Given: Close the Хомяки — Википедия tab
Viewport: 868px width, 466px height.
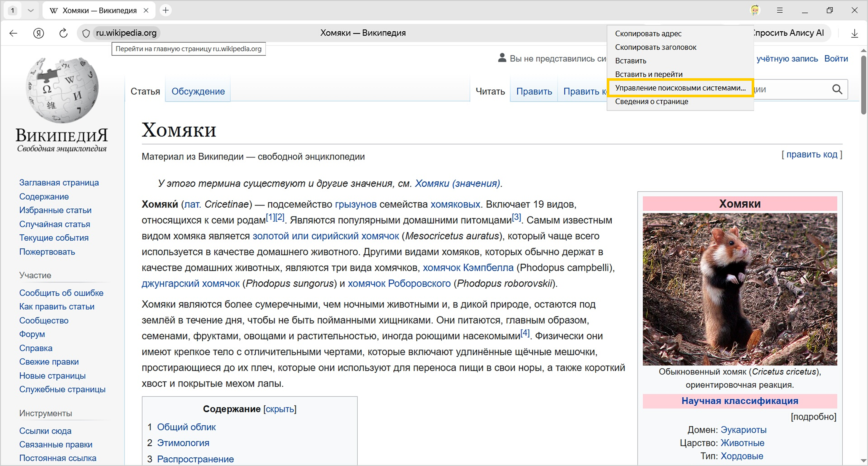Looking at the screenshot, I should point(146,10).
